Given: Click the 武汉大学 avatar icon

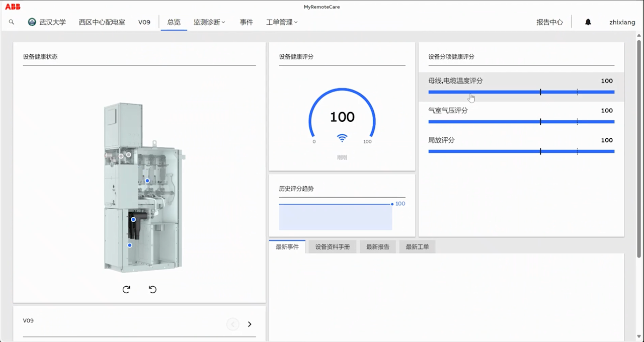Looking at the screenshot, I should point(32,22).
